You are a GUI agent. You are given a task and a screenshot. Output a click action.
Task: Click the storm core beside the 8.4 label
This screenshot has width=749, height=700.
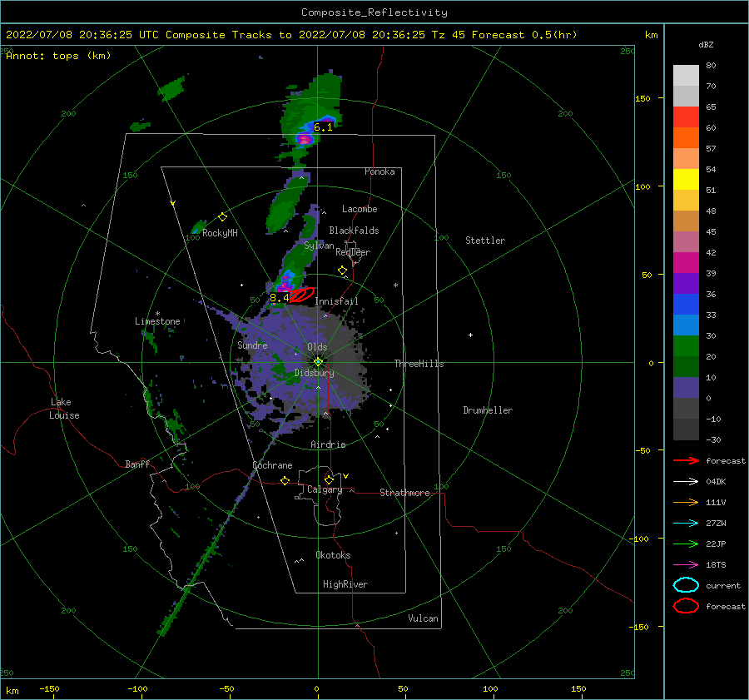tap(285, 285)
